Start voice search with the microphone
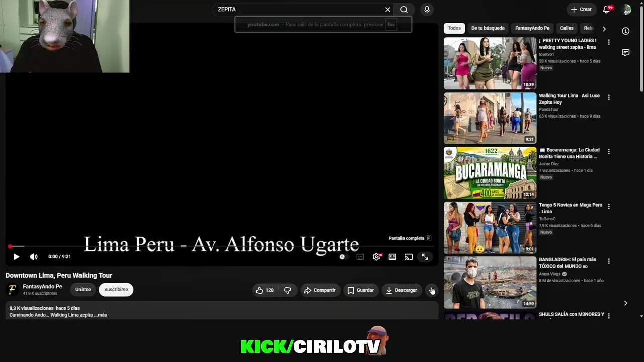644x362 pixels. click(x=427, y=10)
